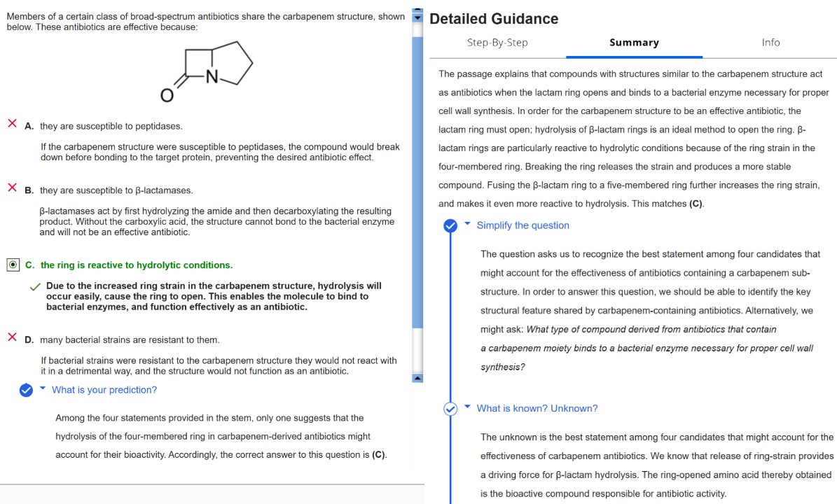Collapse 'What is known? Unknown?' disclosure triangle
The height and width of the screenshot is (504, 837).
click(x=468, y=407)
